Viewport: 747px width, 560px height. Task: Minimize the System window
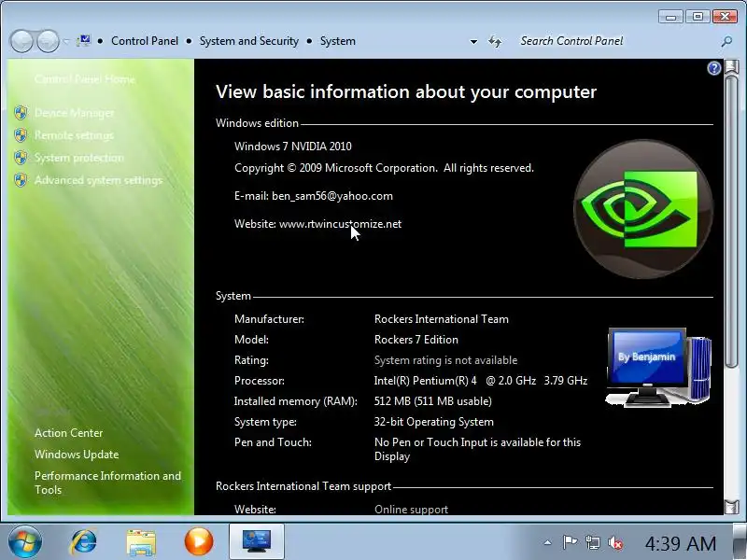pos(670,17)
